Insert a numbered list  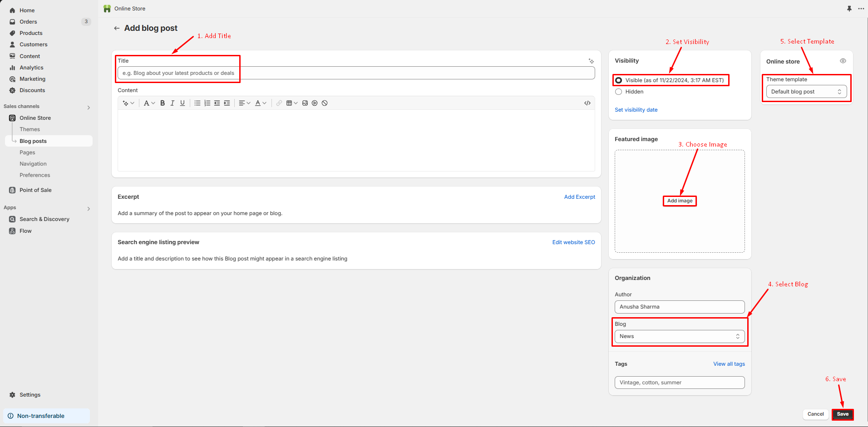pos(207,103)
